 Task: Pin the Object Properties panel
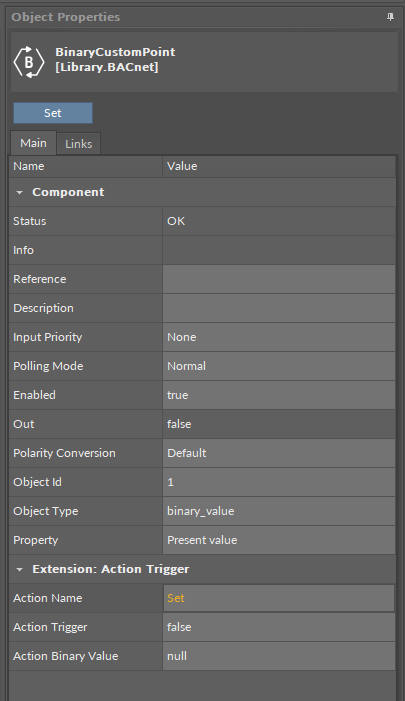point(390,17)
